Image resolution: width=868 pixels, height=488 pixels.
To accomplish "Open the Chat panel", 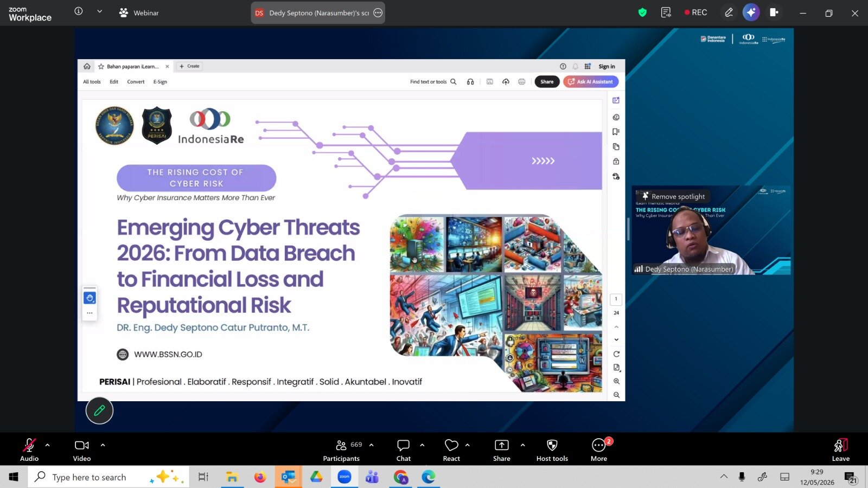I will pyautogui.click(x=404, y=450).
